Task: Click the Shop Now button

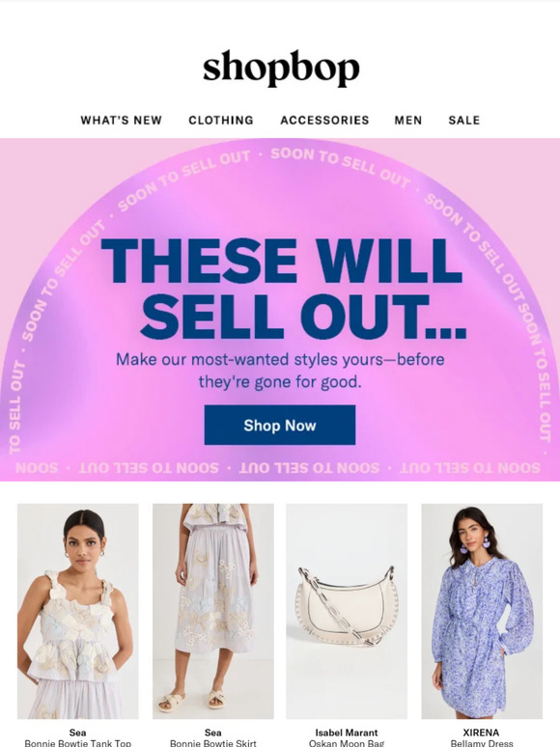Action: tap(280, 425)
